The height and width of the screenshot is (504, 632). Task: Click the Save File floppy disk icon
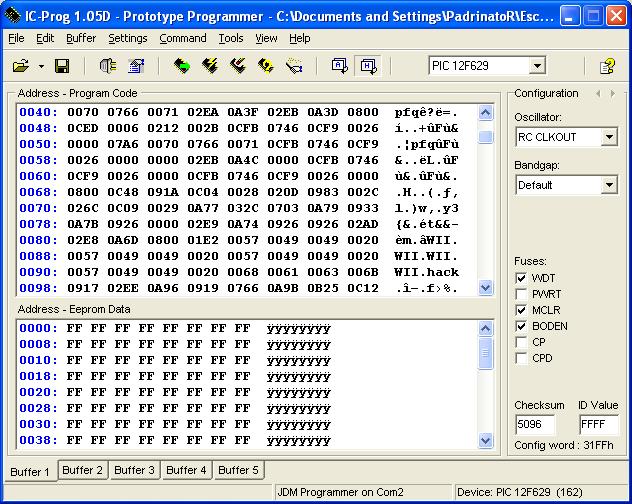pyautogui.click(x=62, y=66)
